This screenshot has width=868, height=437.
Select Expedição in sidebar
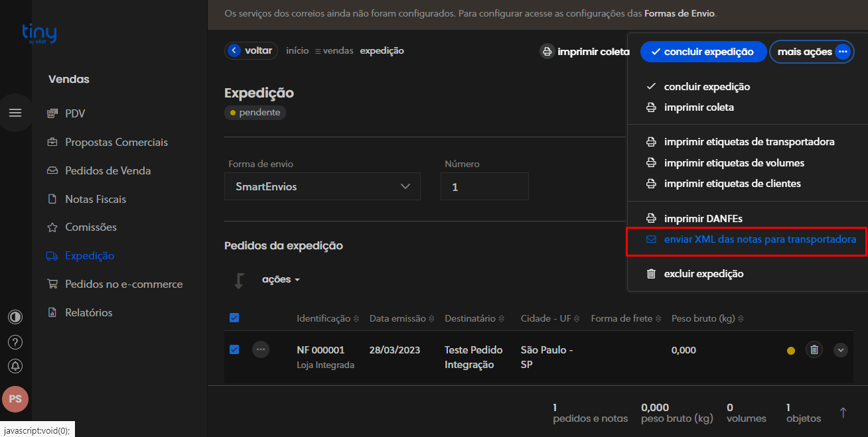80,255
